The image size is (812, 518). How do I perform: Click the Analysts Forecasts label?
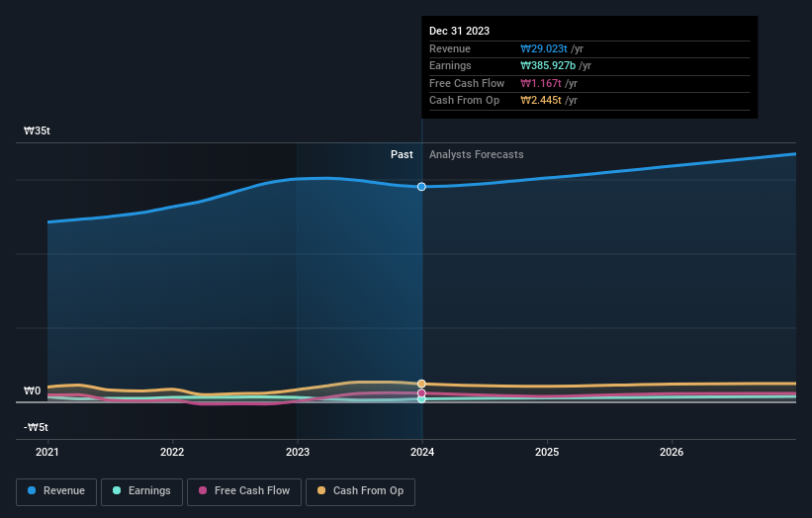click(477, 155)
